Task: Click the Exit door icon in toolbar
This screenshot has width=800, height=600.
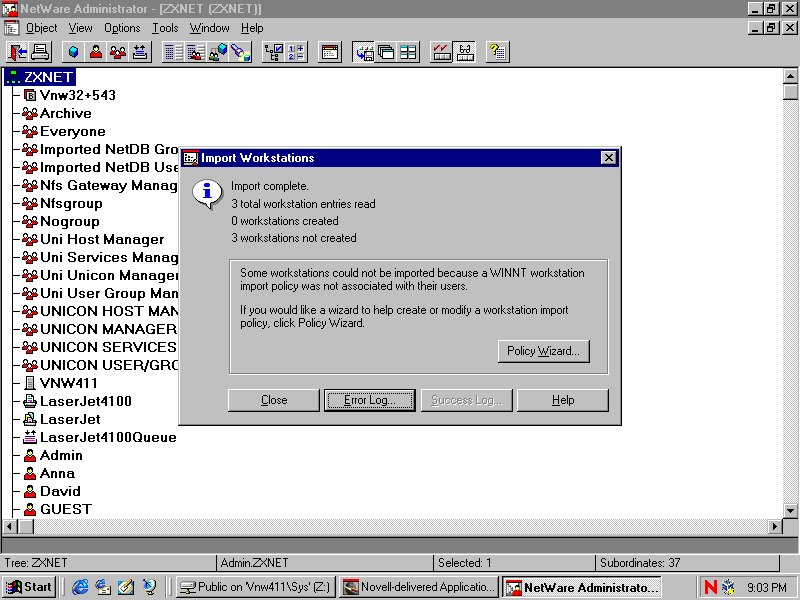Action: pyautogui.click(x=18, y=52)
